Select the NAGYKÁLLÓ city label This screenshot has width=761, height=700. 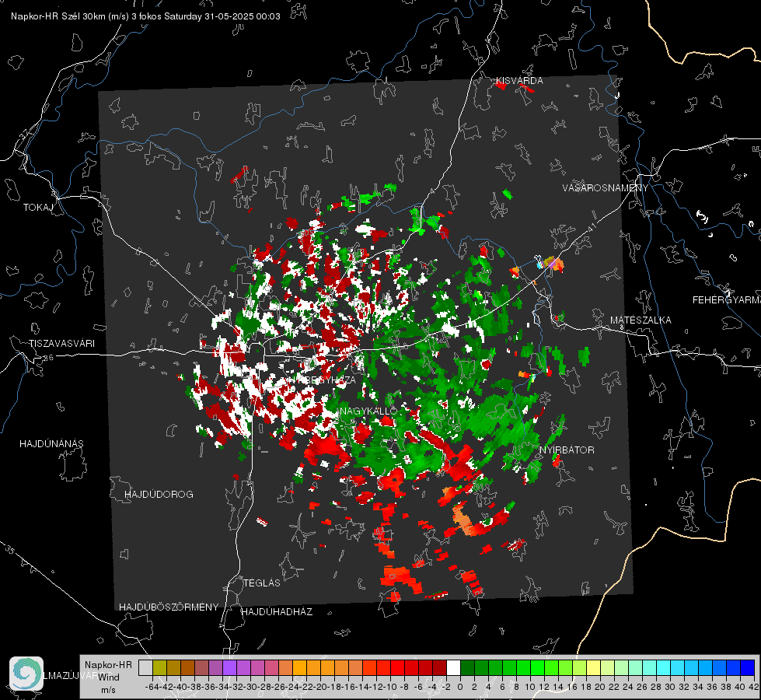click(368, 411)
